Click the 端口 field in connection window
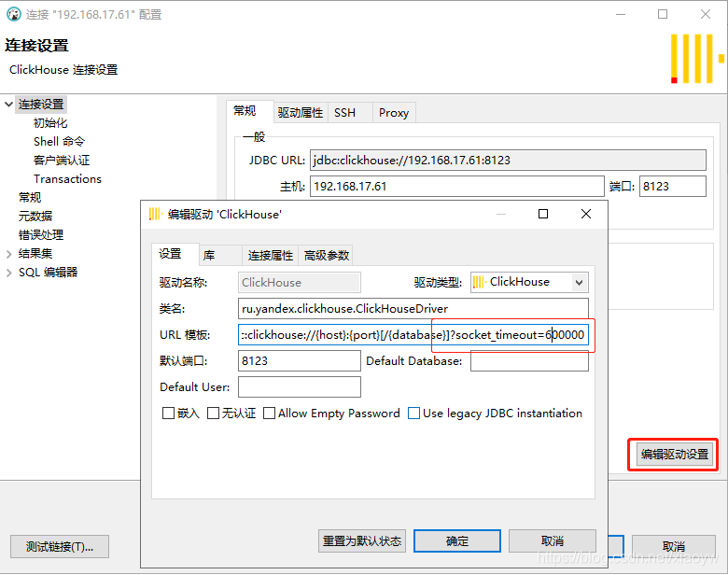 coord(673,187)
